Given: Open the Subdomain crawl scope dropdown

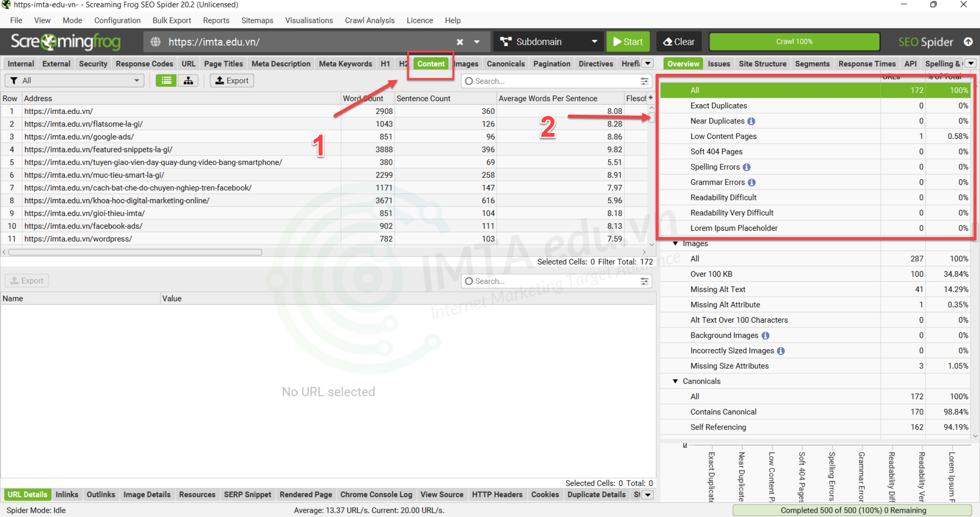Looking at the screenshot, I should click(548, 42).
